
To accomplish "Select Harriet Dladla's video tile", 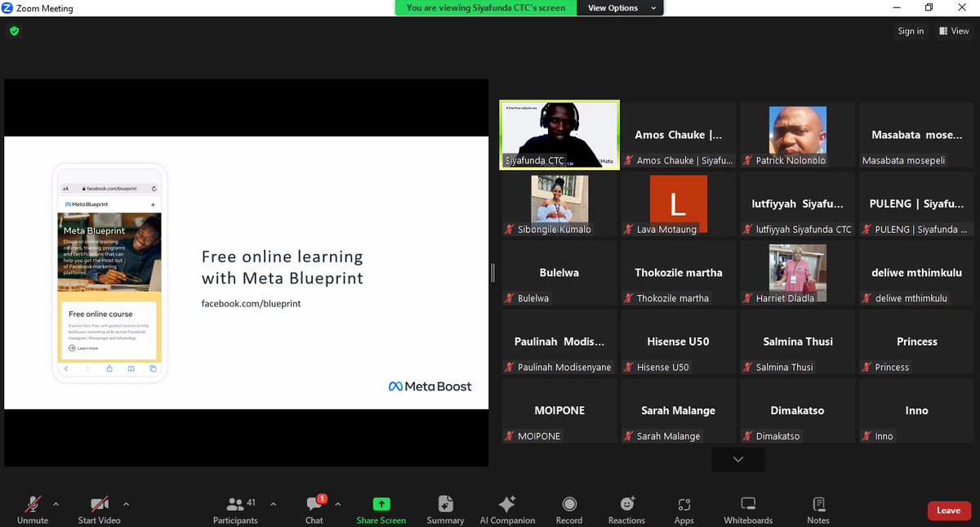I will pyautogui.click(x=797, y=273).
